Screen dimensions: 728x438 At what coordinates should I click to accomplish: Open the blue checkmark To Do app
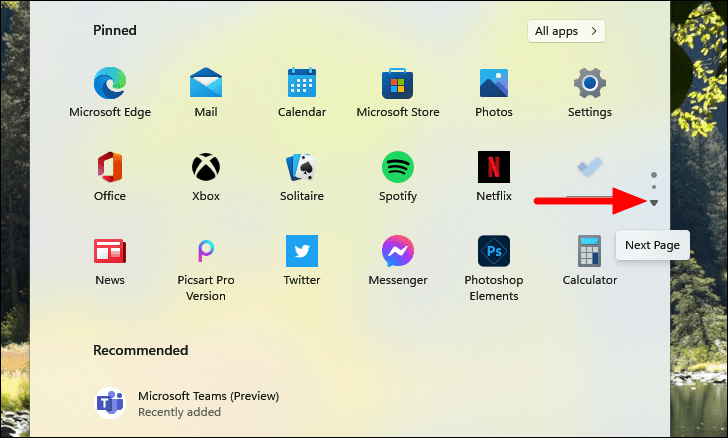pyautogui.click(x=590, y=168)
